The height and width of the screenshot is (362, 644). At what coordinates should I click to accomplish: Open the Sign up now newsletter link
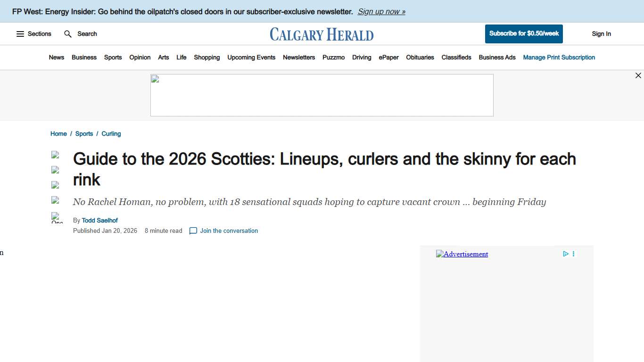[381, 11]
